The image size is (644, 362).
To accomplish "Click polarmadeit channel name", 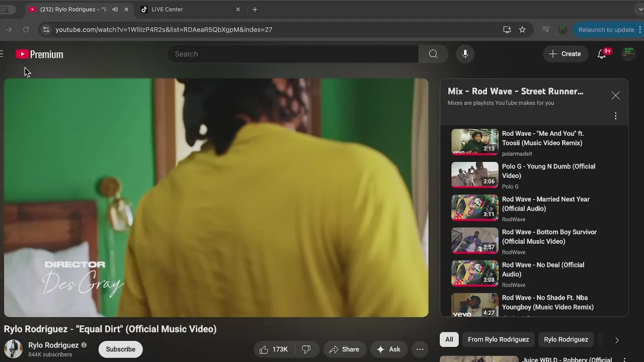I will click(x=517, y=154).
